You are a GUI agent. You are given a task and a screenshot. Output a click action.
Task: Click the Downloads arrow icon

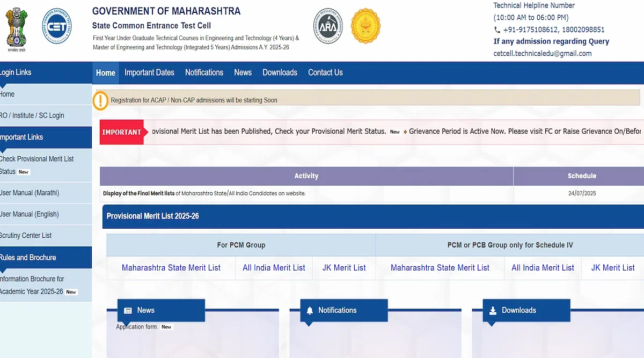tap(493, 311)
